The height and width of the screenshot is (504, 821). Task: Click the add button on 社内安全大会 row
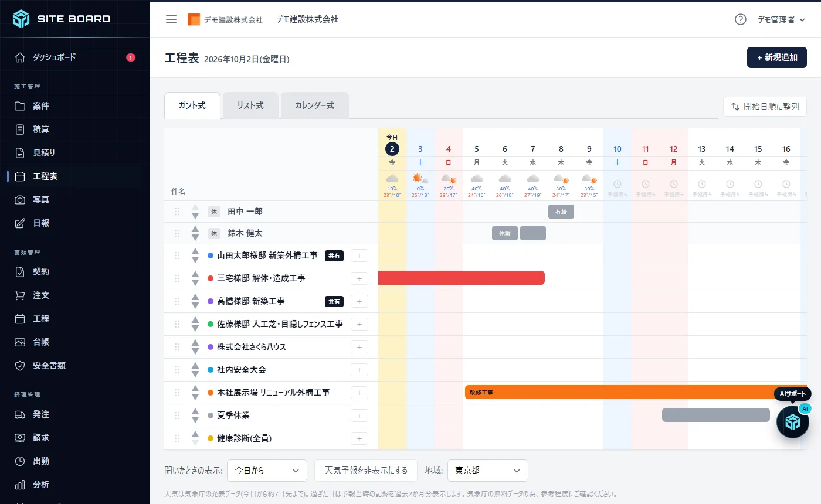(x=359, y=370)
